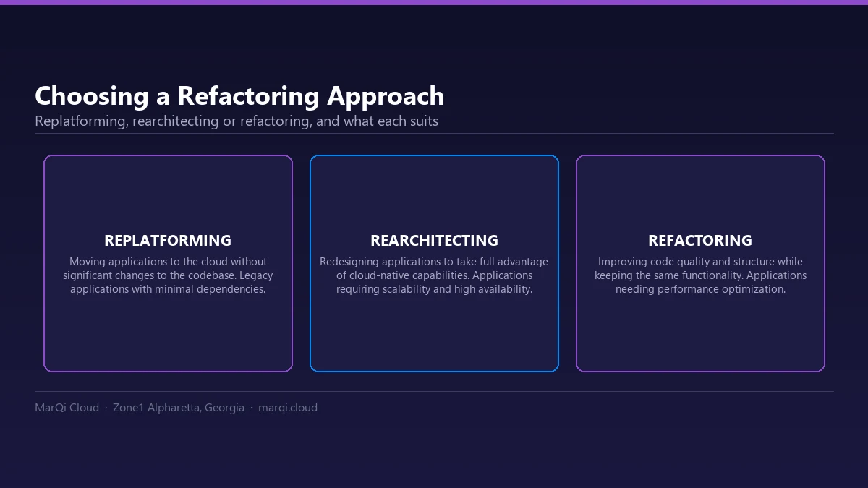Click the title "Choosing a Refactoring Approach"

click(x=239, y=96)
